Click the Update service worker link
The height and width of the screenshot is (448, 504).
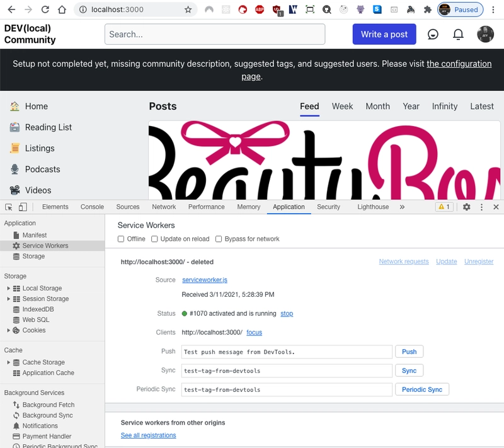447,261
